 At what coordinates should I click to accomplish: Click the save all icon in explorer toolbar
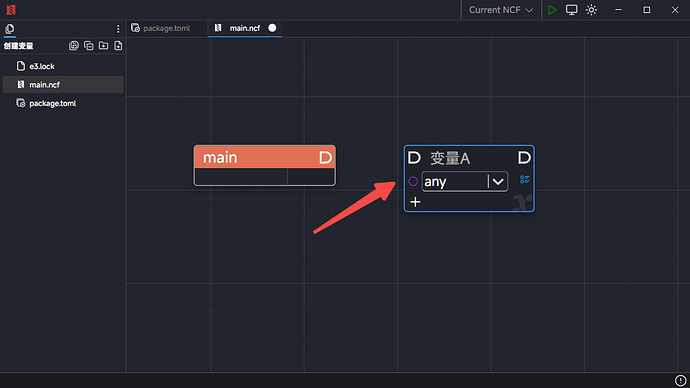pyautogui.click(x=74, y=46)
